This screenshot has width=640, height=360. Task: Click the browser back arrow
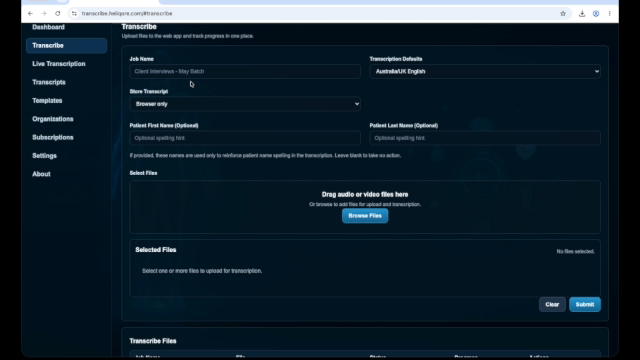pyautogui.click(x=30, y=13)
